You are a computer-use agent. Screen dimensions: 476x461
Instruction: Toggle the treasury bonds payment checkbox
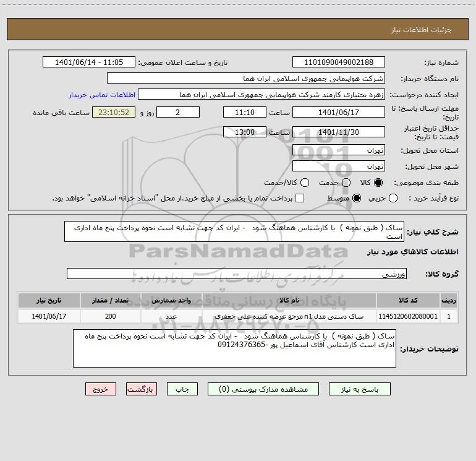300,199
